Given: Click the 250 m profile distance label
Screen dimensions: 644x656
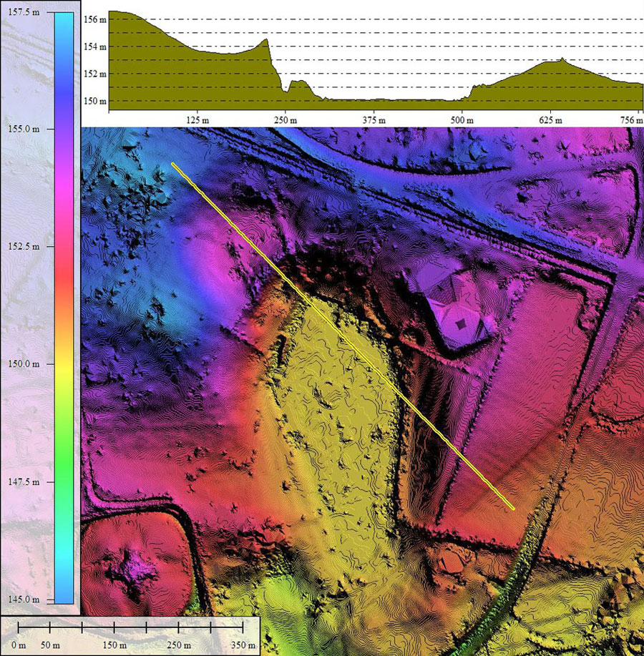Looking at the screenshot, I should pos(286,120).
